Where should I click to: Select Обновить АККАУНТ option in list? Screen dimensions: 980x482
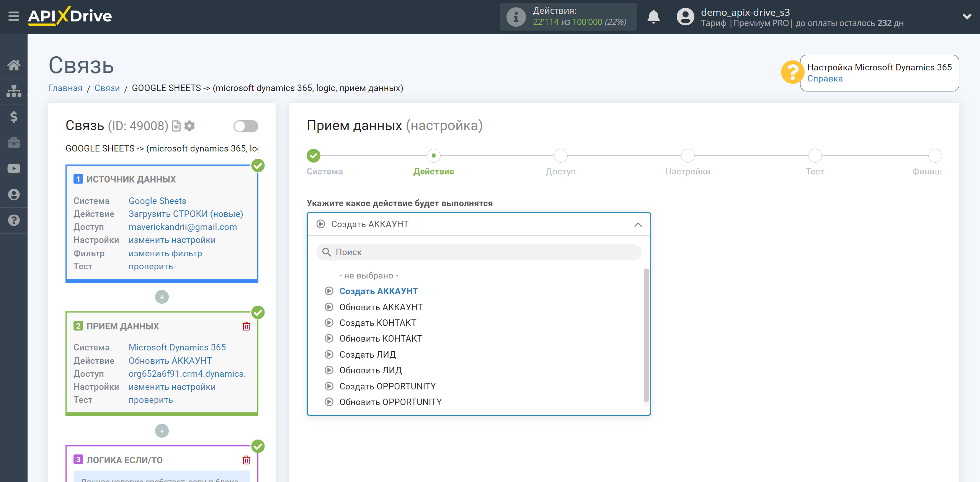(381, 307)
